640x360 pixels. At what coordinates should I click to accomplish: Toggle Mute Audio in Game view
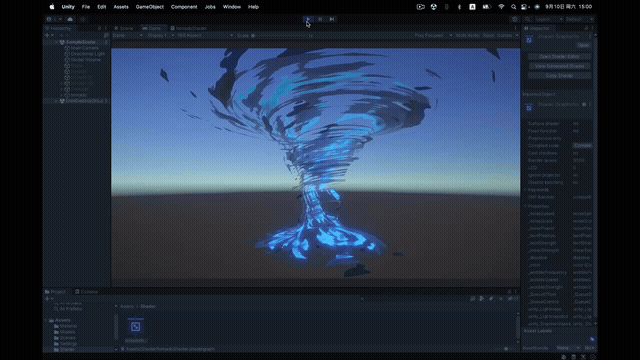point(467,36)
